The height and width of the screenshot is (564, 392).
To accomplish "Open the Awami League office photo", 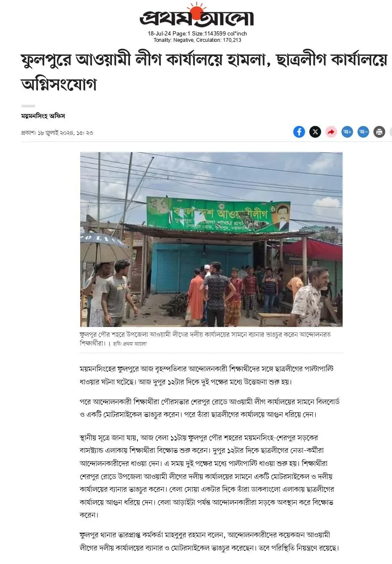I will 211,239.
